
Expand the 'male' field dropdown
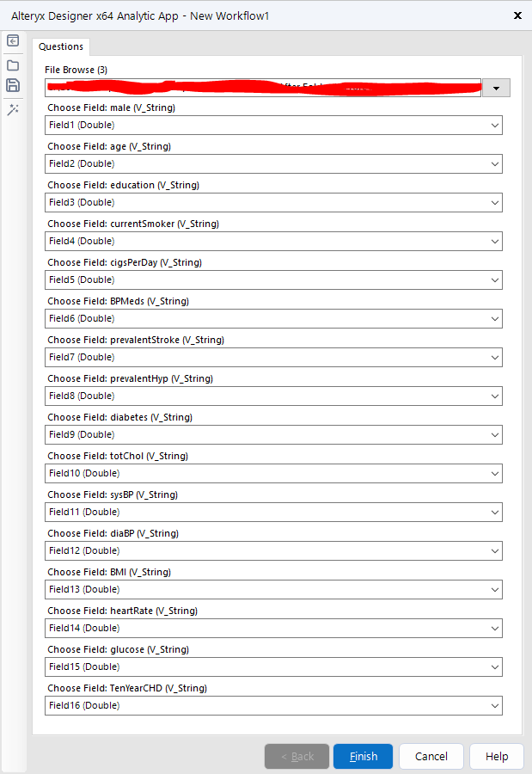point(494,126)
